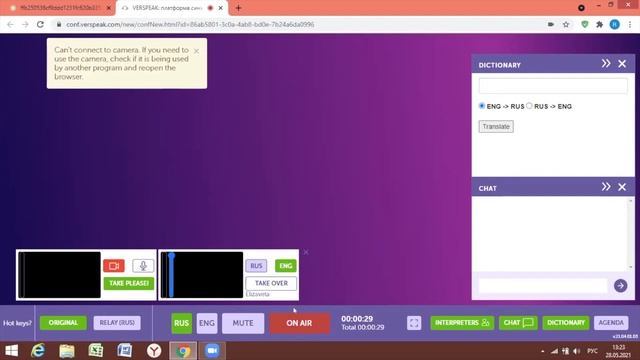Viewport: 640px width, 360px height.
Task: Open fullscreen mode icon
Action: [x=414, y=323]
